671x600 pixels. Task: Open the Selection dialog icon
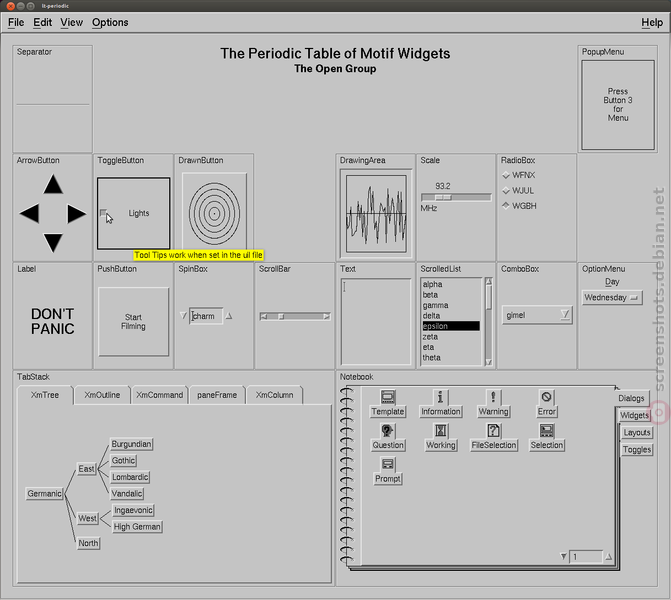[x=546, y=431]
